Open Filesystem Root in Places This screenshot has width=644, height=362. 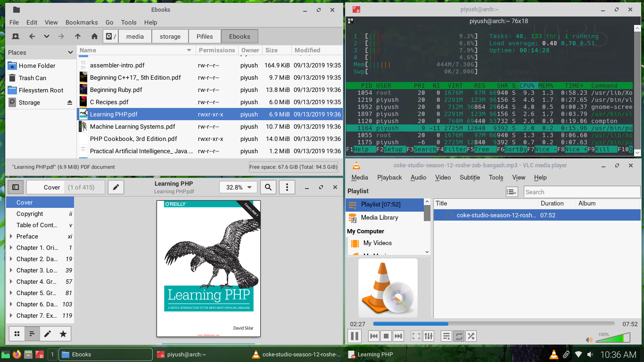click(x=41, y=90)
